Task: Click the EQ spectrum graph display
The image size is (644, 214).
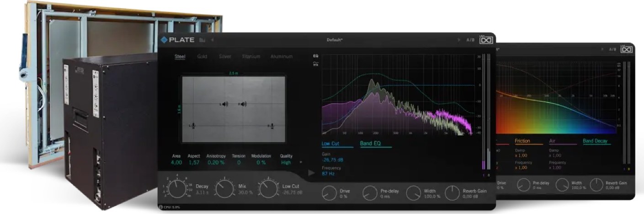Action: point(398,95)
